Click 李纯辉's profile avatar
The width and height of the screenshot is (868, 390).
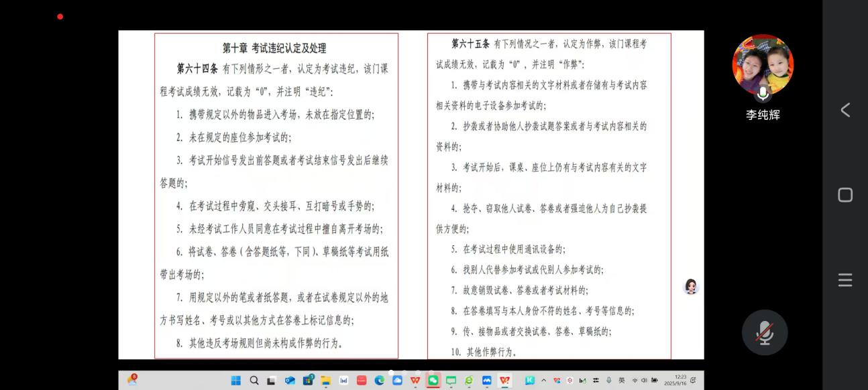click(763, 65)
